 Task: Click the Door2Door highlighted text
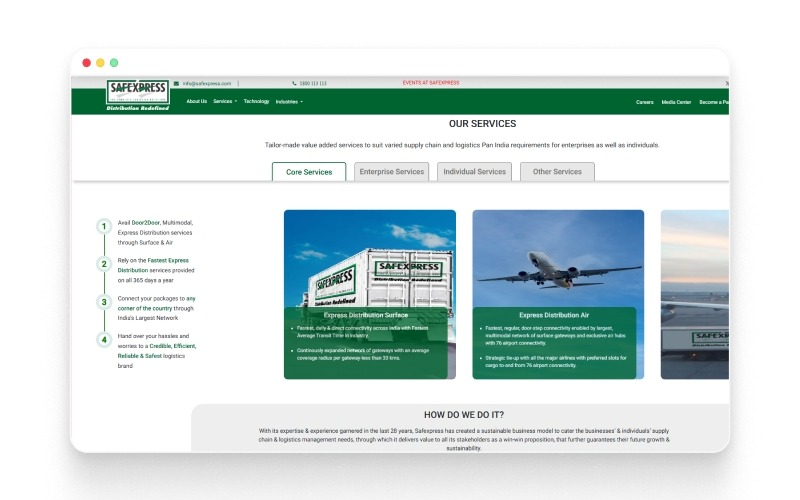pos(146,223)
